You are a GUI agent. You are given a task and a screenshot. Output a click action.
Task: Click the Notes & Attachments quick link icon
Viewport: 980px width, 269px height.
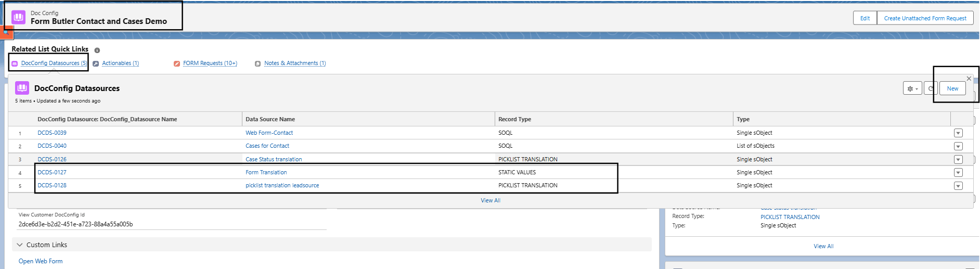257,63
